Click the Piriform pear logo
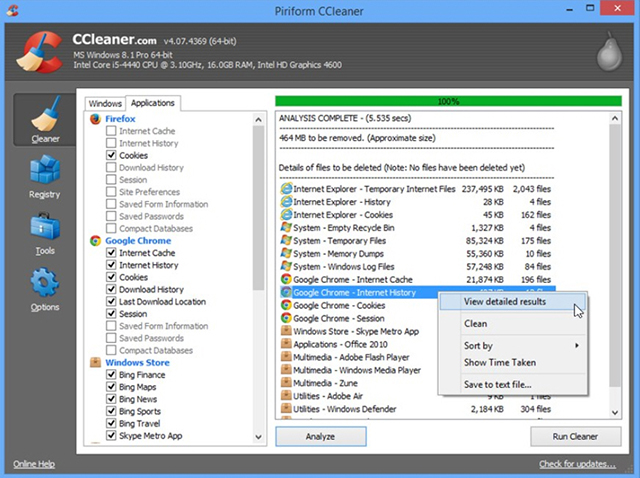Screen dimensions: 640x478 coord(609,52)
